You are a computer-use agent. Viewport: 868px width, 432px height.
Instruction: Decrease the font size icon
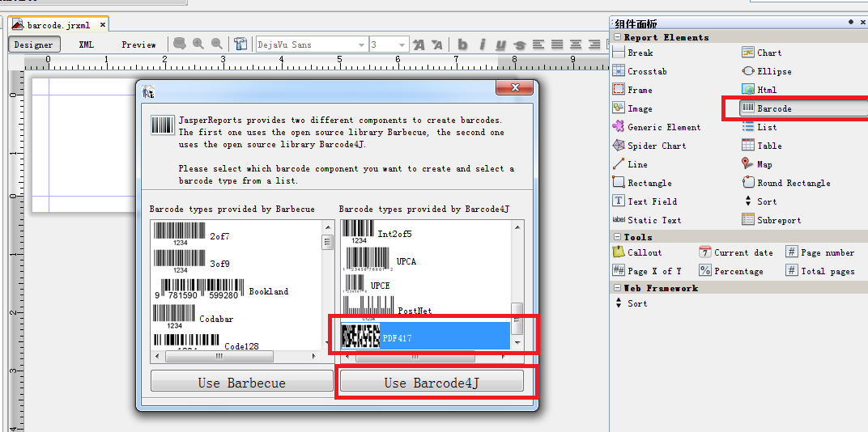436,44
